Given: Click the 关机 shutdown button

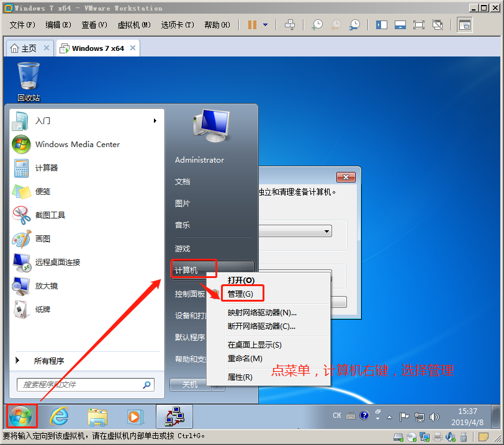Looking at the screenshot, I should [190, 385].
